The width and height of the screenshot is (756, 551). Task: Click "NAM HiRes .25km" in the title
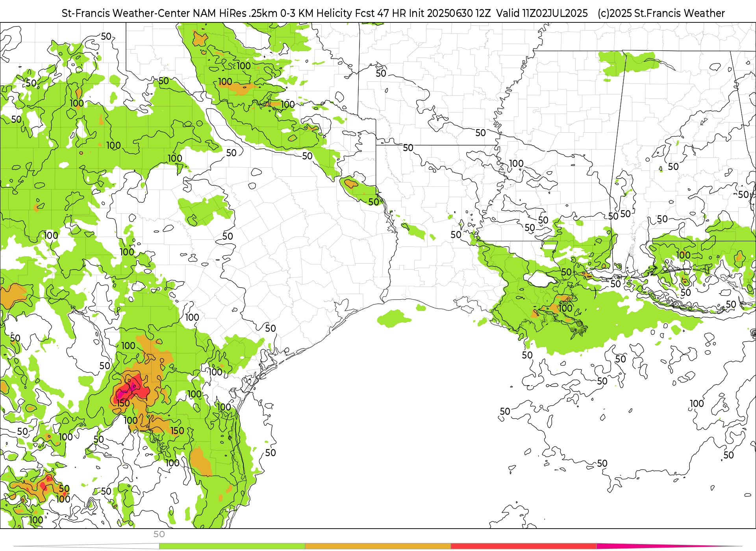click(235, 13)
